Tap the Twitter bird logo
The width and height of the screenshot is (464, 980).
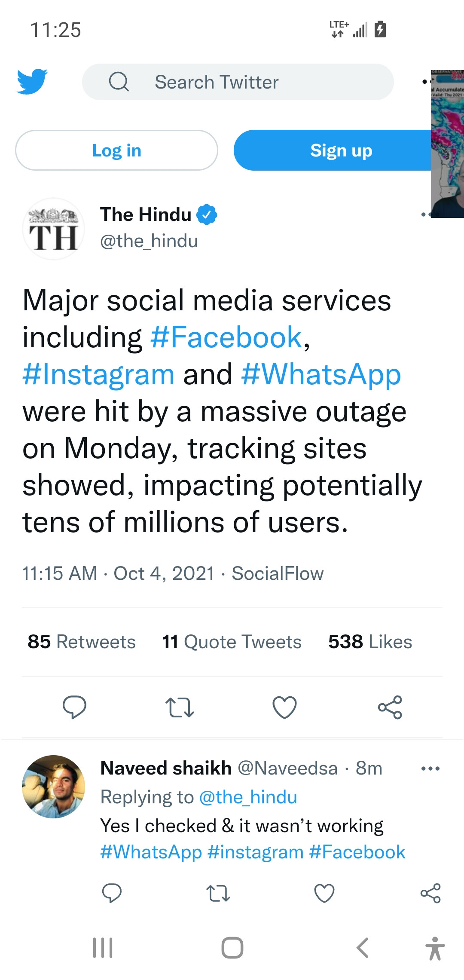(x=32, y=81)
